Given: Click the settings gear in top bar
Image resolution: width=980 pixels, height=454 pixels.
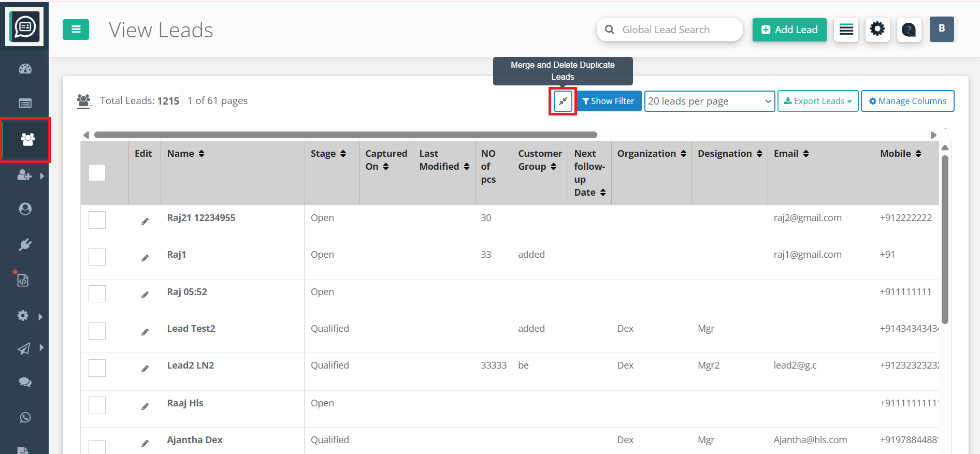Looking at the screenshot, I should pos(877,29).
